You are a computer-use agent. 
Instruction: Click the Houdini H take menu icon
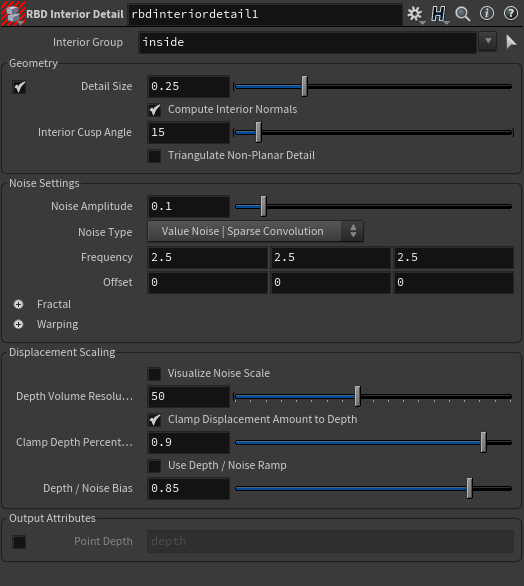point(438,14)
